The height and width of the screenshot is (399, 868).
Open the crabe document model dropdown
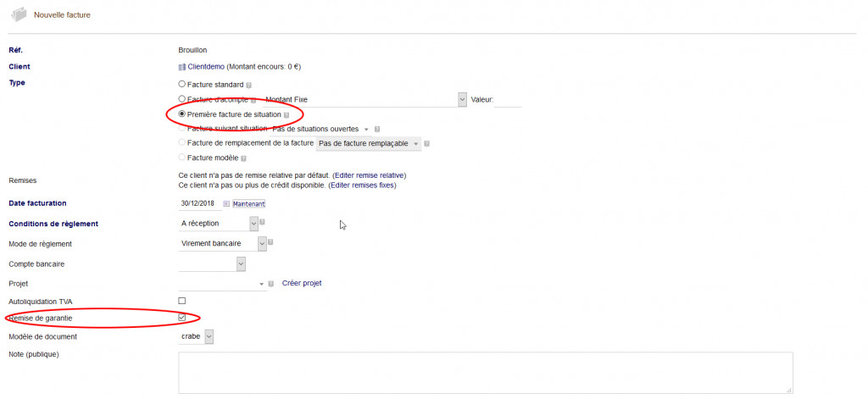(x=196, y=336)
